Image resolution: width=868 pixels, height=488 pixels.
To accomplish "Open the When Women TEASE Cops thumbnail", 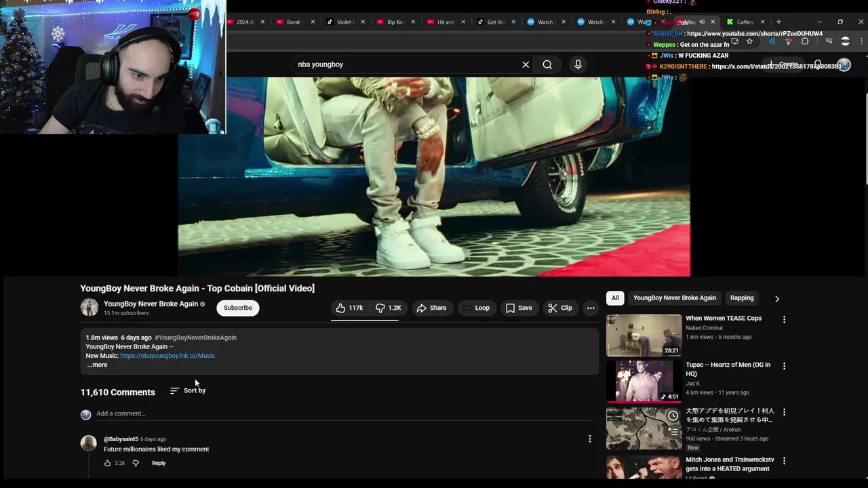I will 644,335.
